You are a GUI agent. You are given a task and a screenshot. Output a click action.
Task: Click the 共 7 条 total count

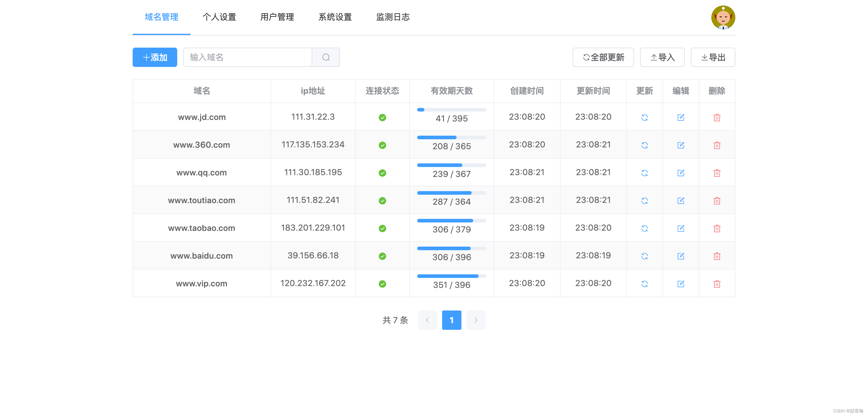click(x=395, y=320)
